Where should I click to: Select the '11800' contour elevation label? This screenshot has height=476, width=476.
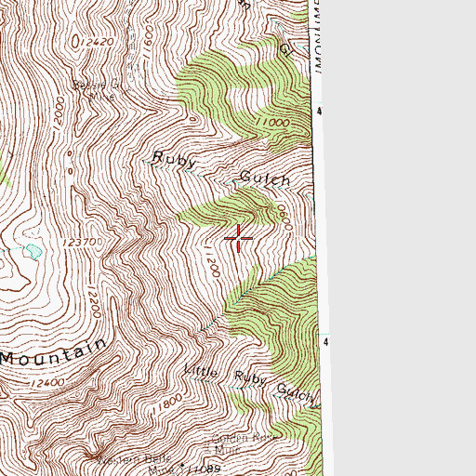click(168, 403)
